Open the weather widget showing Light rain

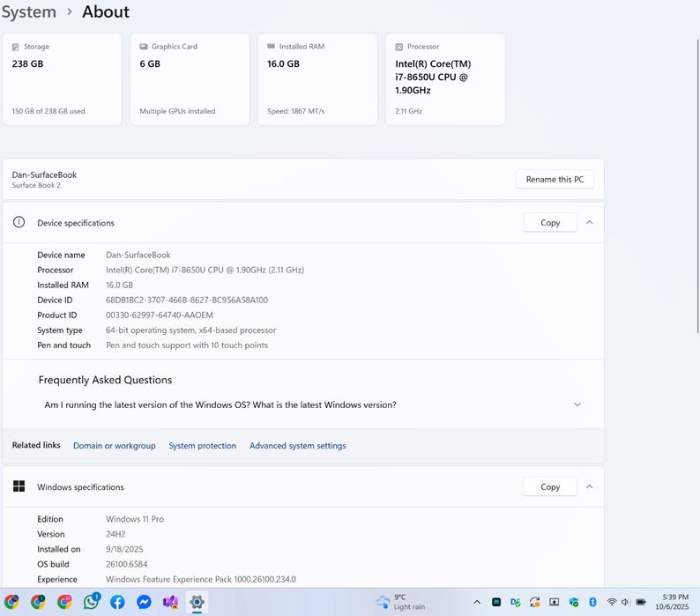[400, 602]
